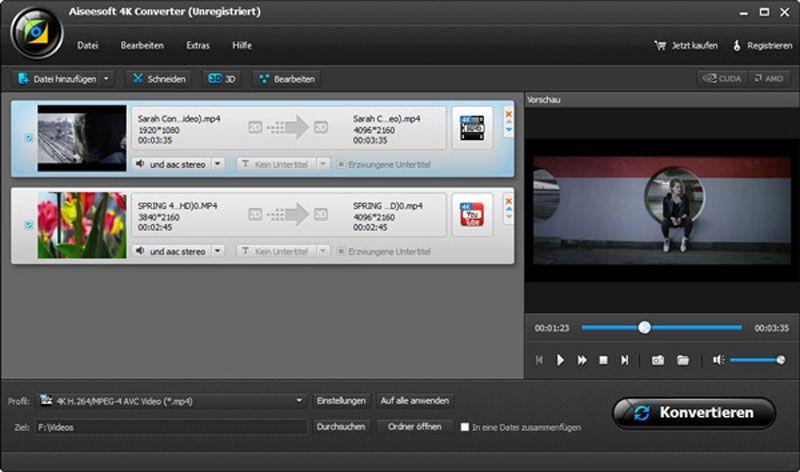The width and height of the screenshot is (800, 472).
Task: Select the SPRING tulips video thumbnail
Action: [x=82, y=225]
